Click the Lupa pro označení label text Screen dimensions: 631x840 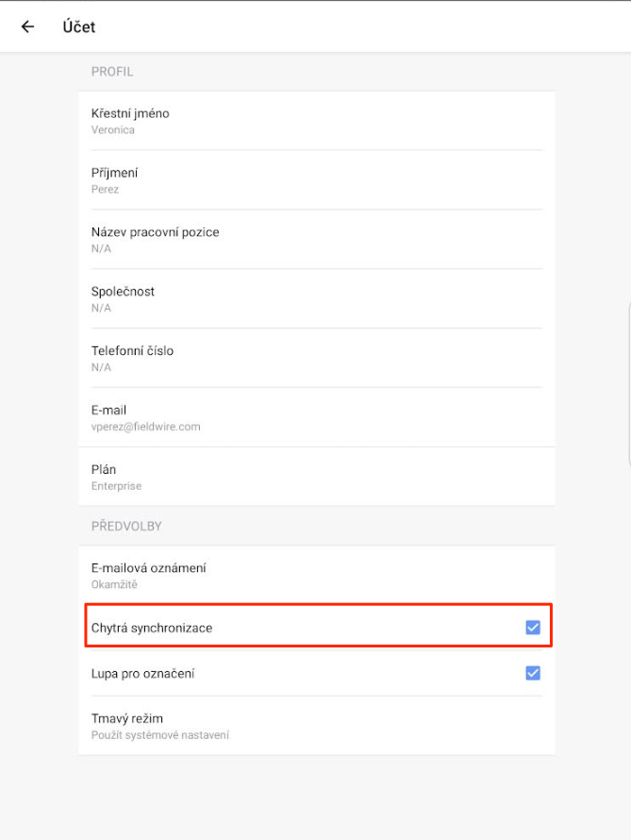[x=143, y=674]
